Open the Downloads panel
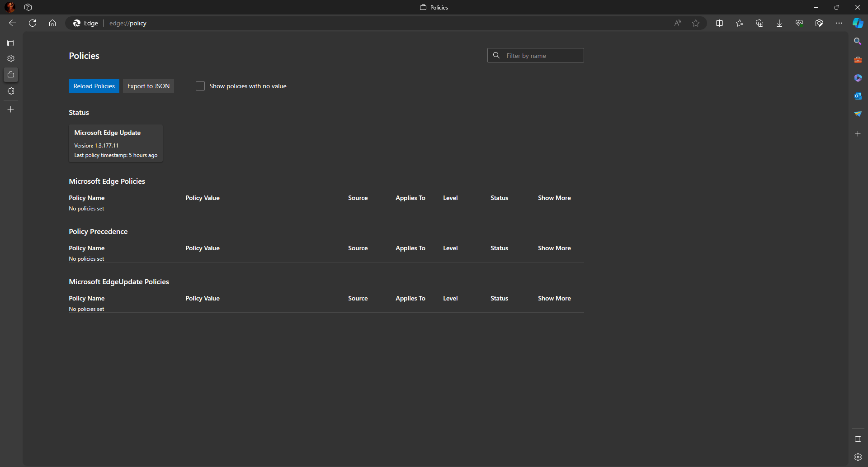This screenshot has height=467, width=868. coord(779,23)
